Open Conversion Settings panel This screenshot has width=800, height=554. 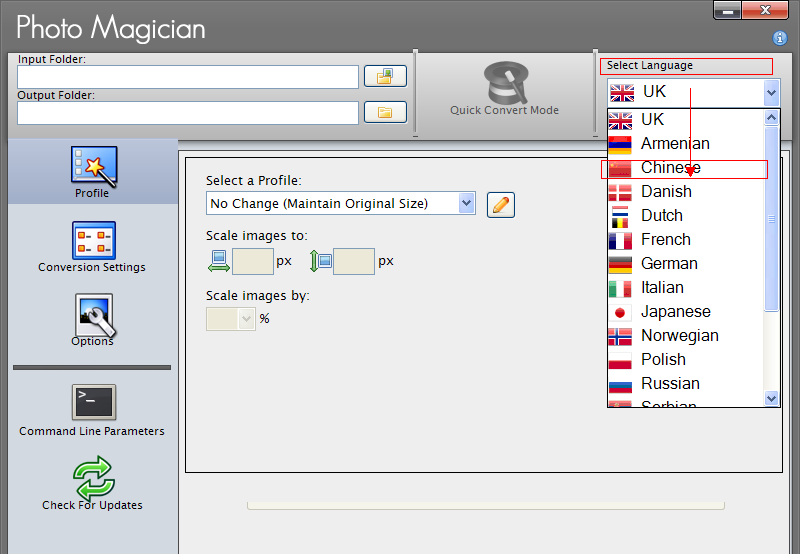click(93, 246)
